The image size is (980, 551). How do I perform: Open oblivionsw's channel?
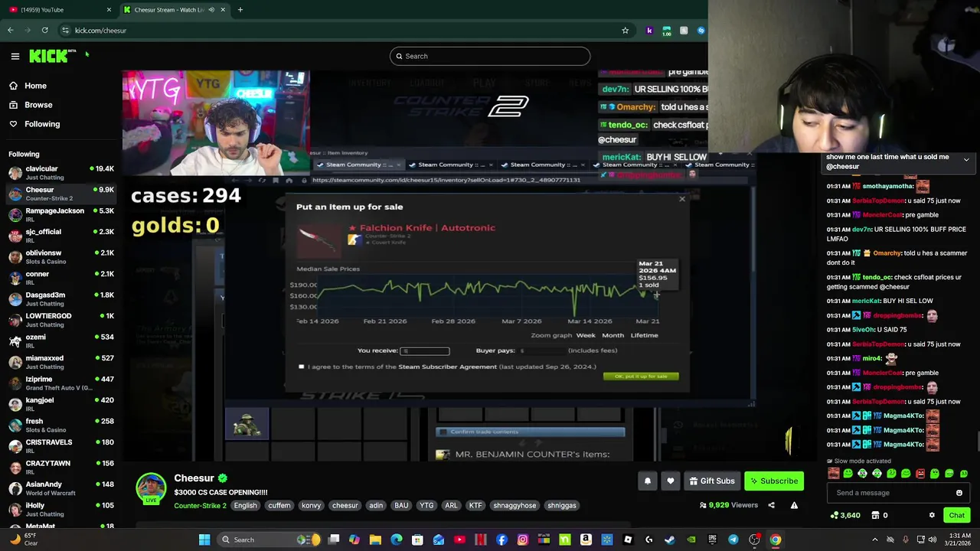pos(61,257)
